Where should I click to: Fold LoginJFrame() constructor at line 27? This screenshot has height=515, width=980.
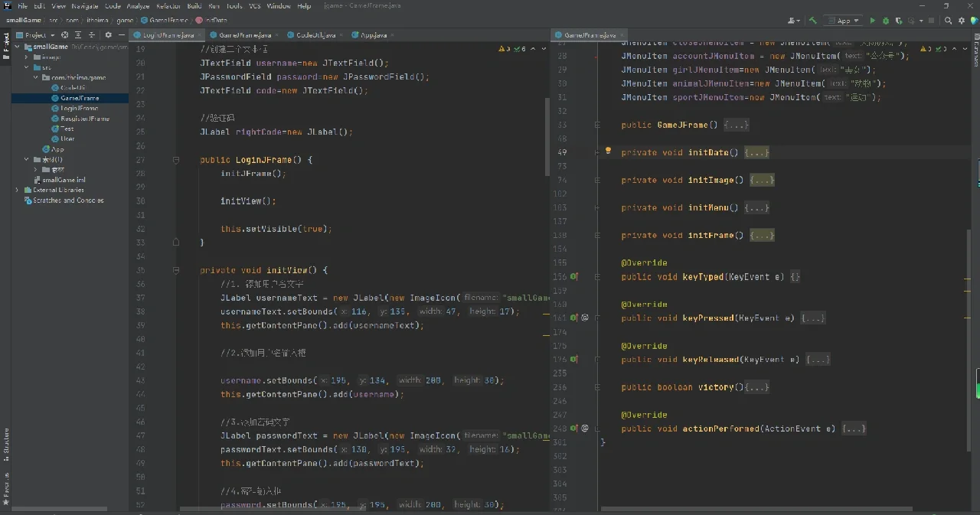(176, 160)
